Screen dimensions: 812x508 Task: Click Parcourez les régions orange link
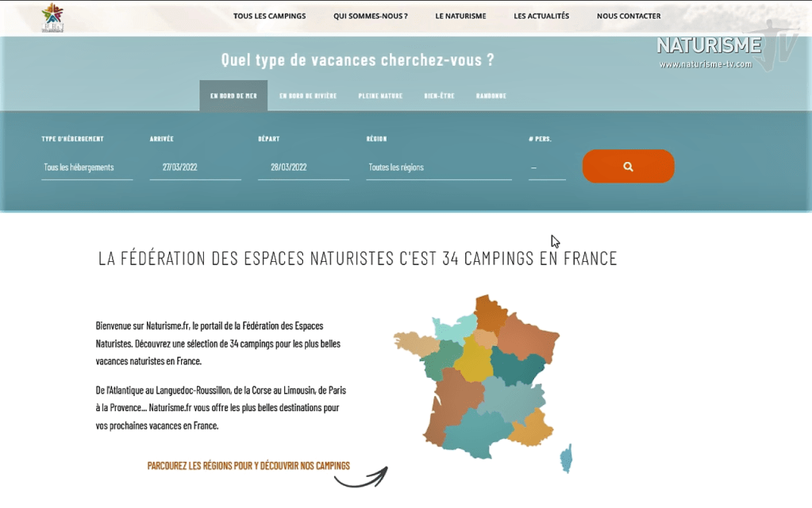click(248, 466)
